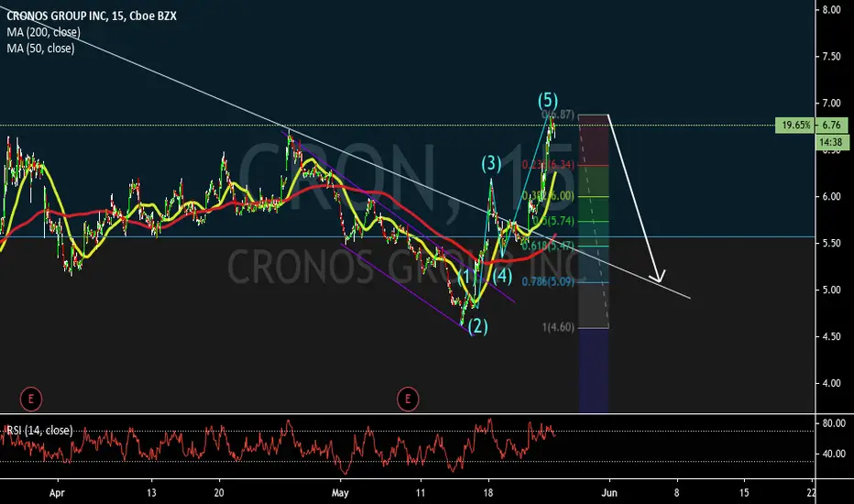Click the RSI axis value 40.00

[834, 454]
